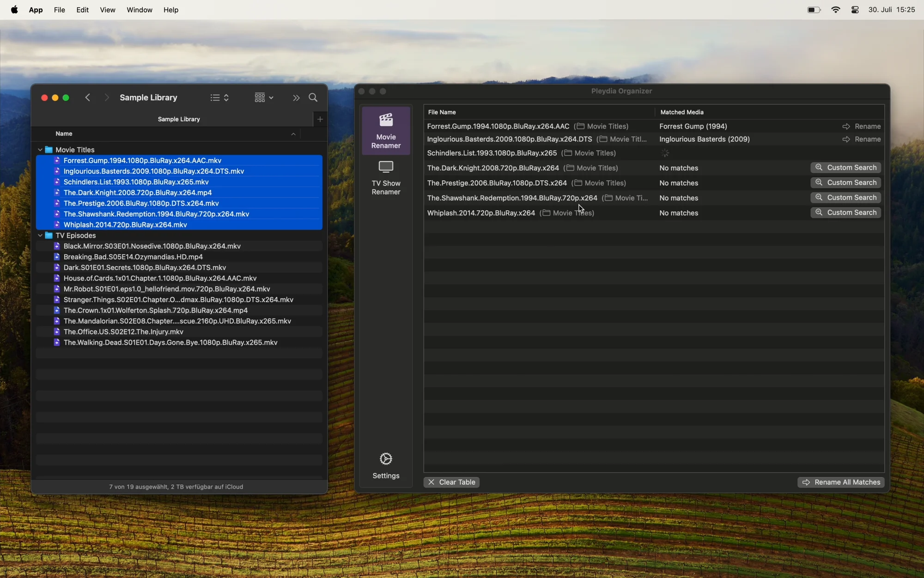Click Clear Table

coord(451,482)
